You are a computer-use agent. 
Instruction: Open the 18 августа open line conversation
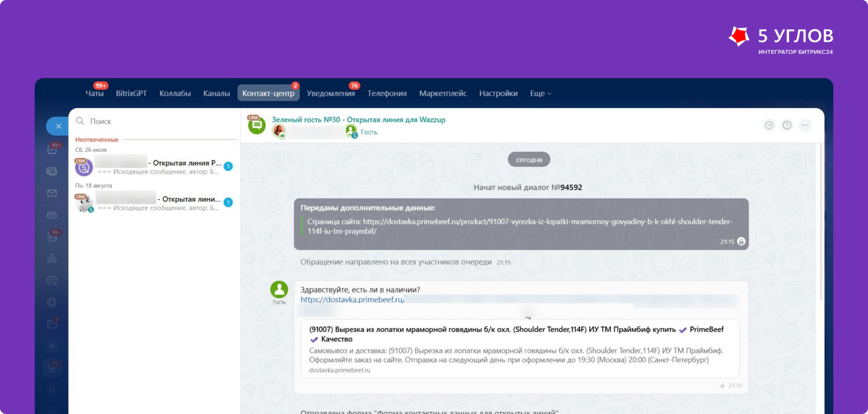point(154,203)
